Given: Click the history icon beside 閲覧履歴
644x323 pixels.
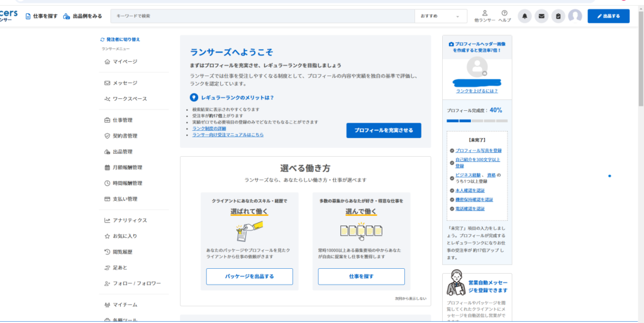Looking at the screenshot, I should pyautogui.click(x=107, y=252).
